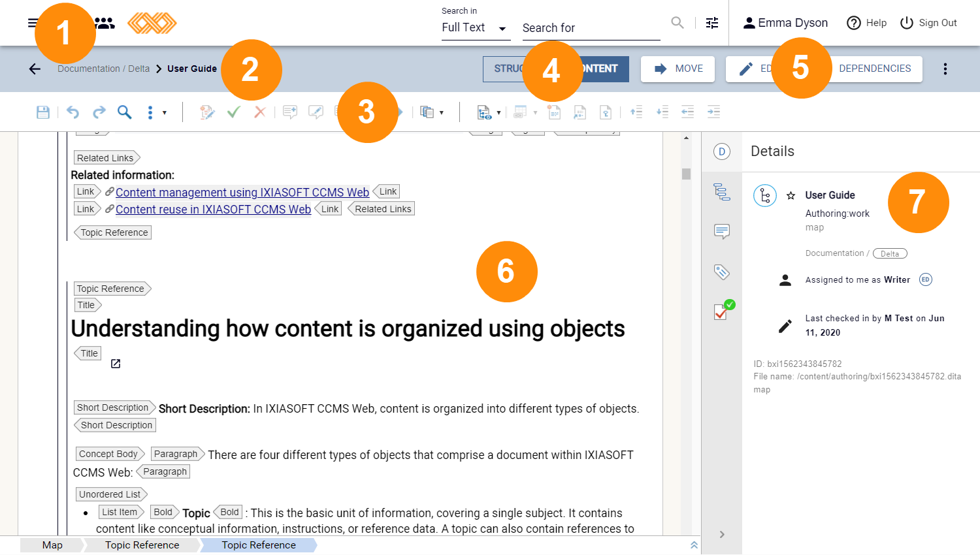Go back with the left arrow
The image size is (980, 555).
pos(35,69)
